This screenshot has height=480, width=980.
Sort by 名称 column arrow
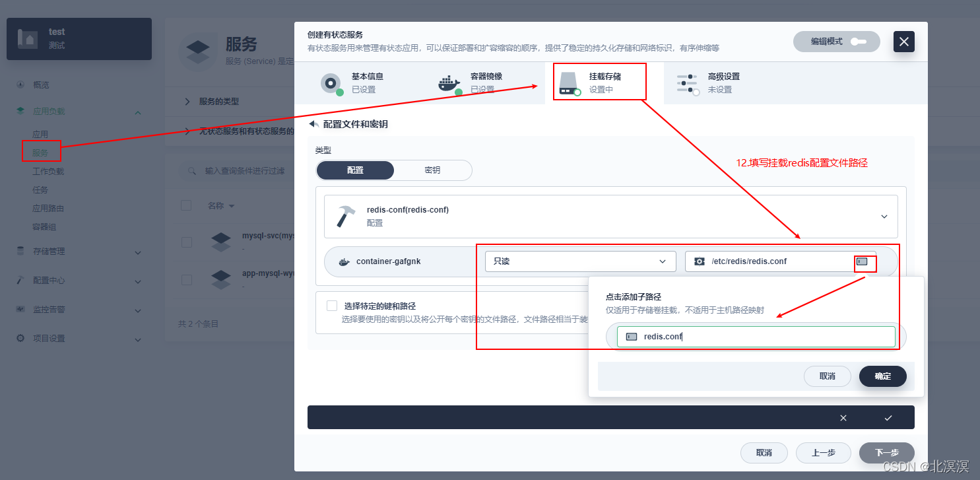(x=231, y=206)
